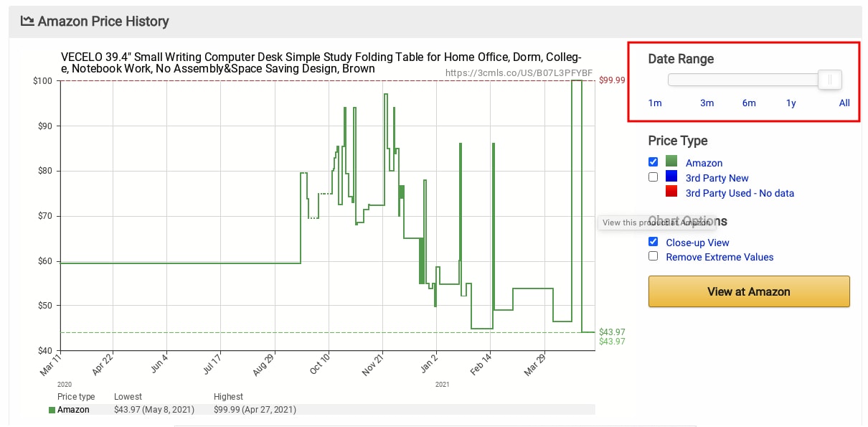Click the Lowest $43.97 (May 8, 2021) value
Image resolution: width=868 pixels, height=427 pixels.
[153, 410]
